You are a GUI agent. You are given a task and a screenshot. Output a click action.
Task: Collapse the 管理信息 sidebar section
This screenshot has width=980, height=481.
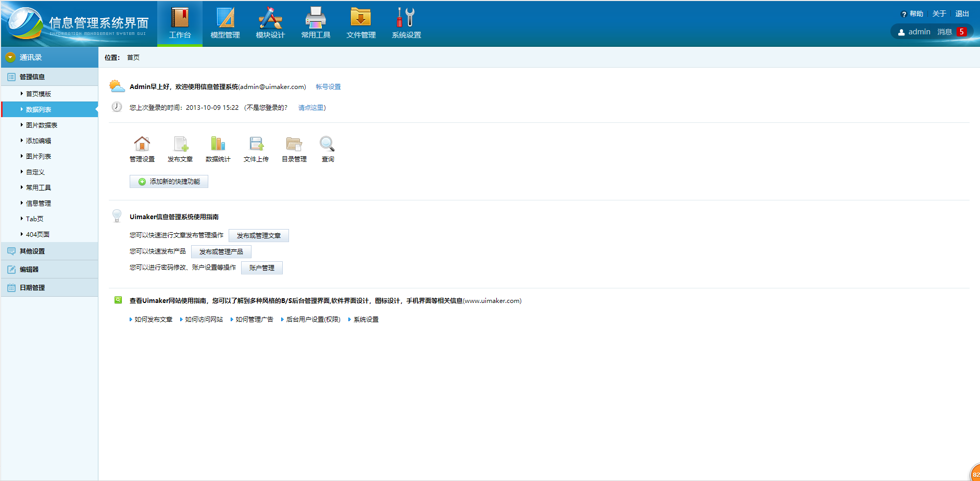click(x=49, y=77)
